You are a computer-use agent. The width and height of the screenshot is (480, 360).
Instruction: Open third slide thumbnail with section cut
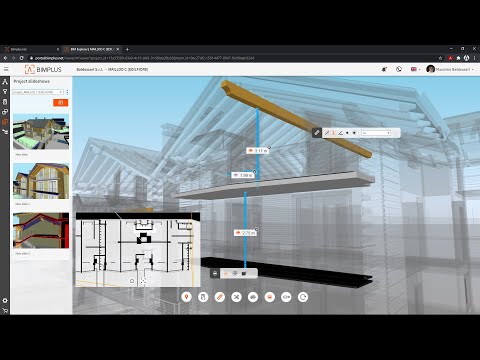(x=41, y=230)
